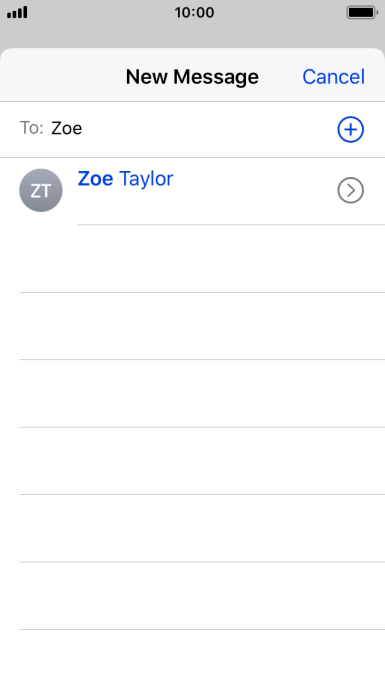Tap the cellular signal strength icon
This screenshot has width=385, height=684.
[17, 12]
